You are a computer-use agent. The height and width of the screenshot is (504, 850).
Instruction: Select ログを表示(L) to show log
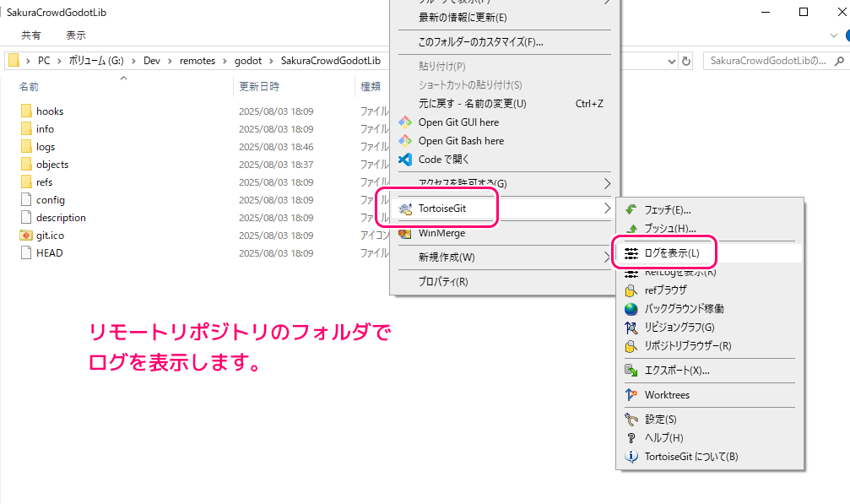(671, 252)
